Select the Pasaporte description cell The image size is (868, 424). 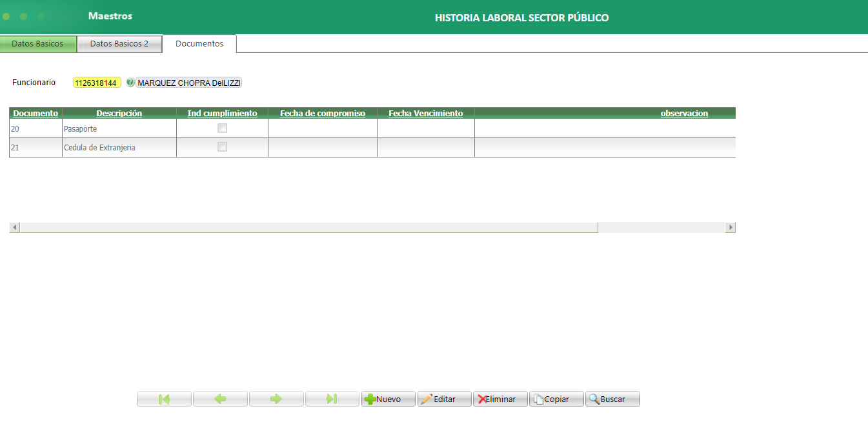119,128
